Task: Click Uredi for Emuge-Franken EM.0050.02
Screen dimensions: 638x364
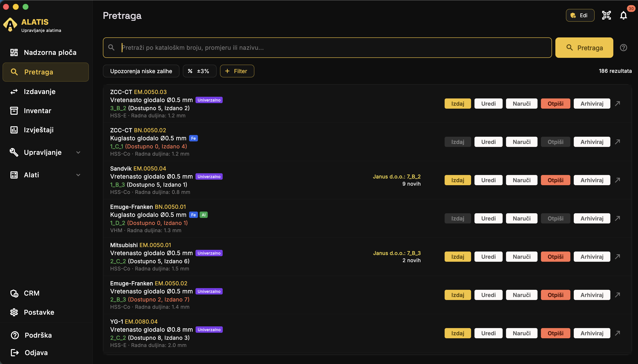Action: (x=488, y=295)
